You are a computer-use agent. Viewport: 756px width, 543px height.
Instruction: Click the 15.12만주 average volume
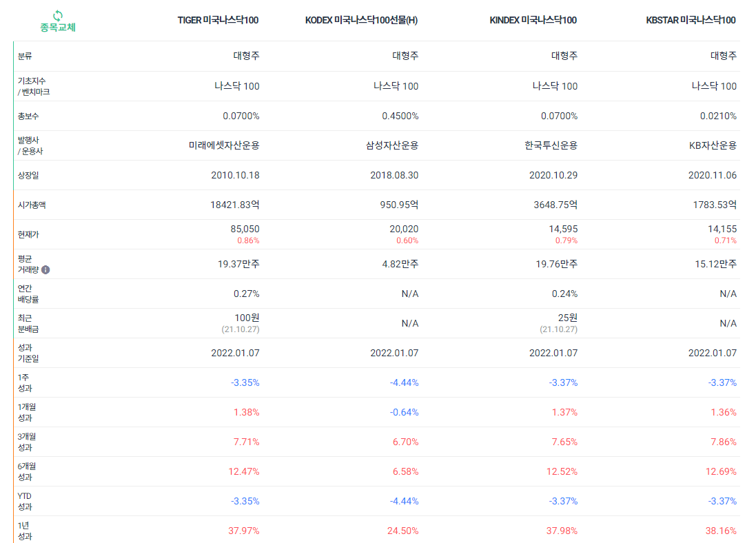(x=716, y=265)
